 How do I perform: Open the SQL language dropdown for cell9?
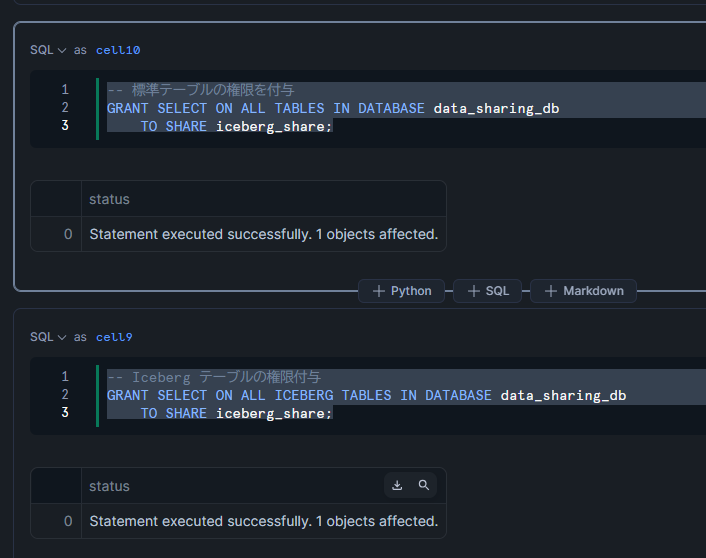click(48, 337)
